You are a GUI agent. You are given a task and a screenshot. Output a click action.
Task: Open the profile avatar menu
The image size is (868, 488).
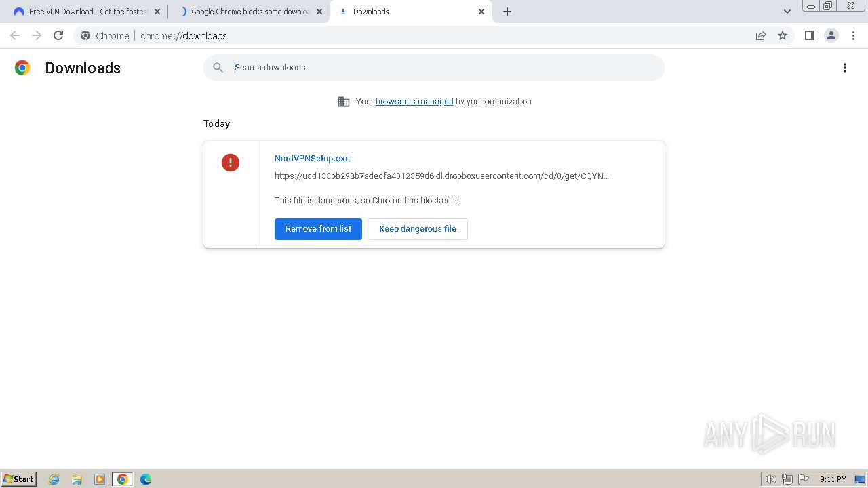click(x=831, y=35)
